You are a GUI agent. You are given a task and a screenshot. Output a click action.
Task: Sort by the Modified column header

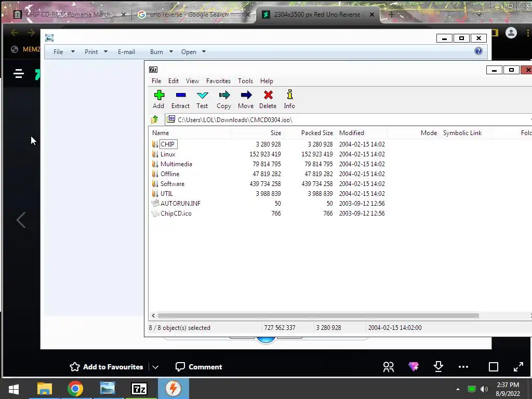362,132
